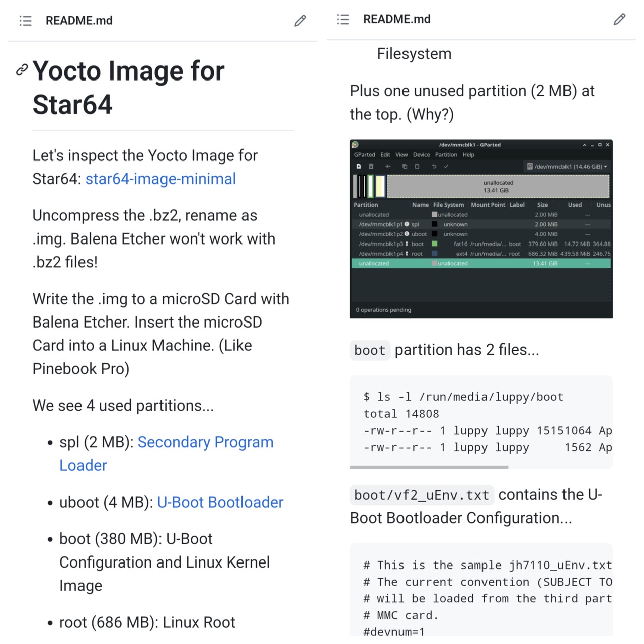Click the green boot partition color swatch
This screenshot has width=644, height=644.
(x=434, y=244)
